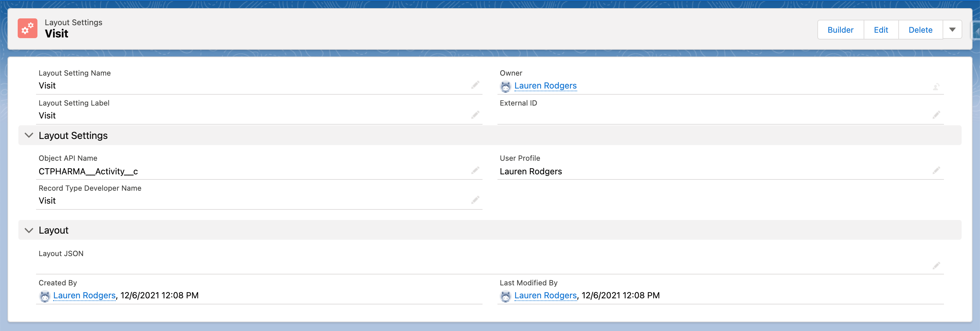The width and height of the screenshot is (980, 331).
Task: Click pencil icon for Object API Name
Action: coord(475,170)
